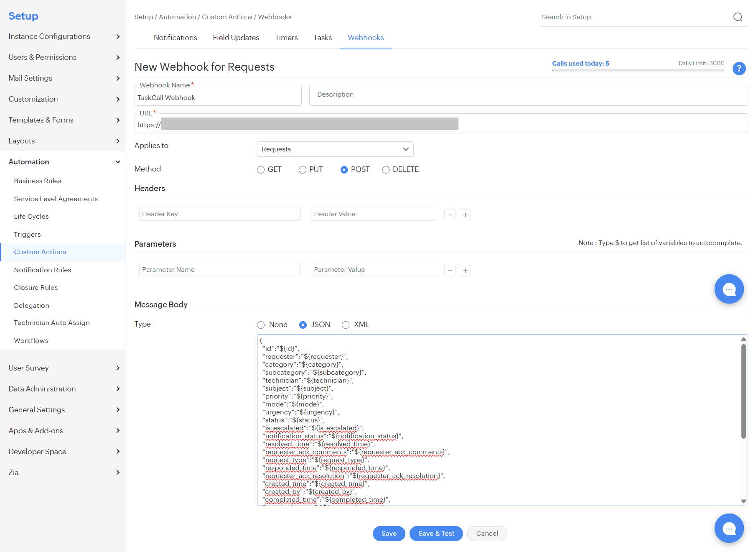Image resolution: width=756 pixels, height=552 pixels.
Task: Click the scroll-down arrow in message body
Action: pyautogui.click(x=743, y=501)
